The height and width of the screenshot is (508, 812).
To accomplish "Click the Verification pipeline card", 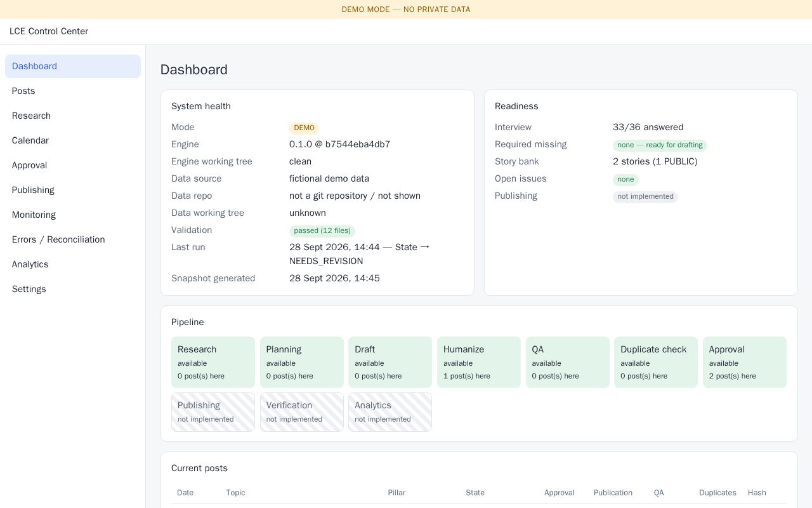I will (x=302, y=412).
